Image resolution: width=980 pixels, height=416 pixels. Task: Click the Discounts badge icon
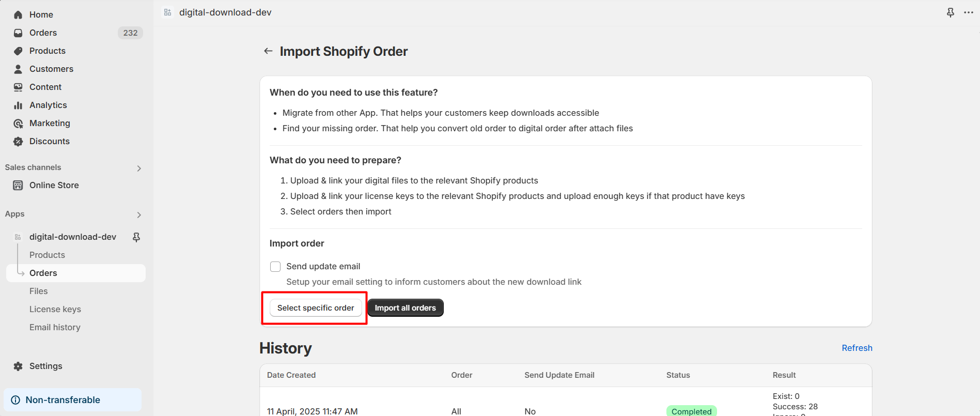[x=18, y=142]
